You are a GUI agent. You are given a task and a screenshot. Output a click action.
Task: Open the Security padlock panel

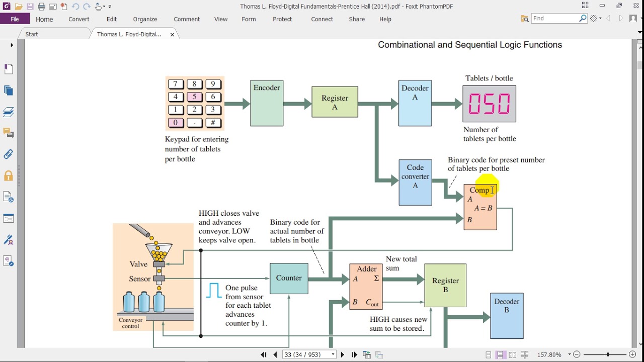9,175
